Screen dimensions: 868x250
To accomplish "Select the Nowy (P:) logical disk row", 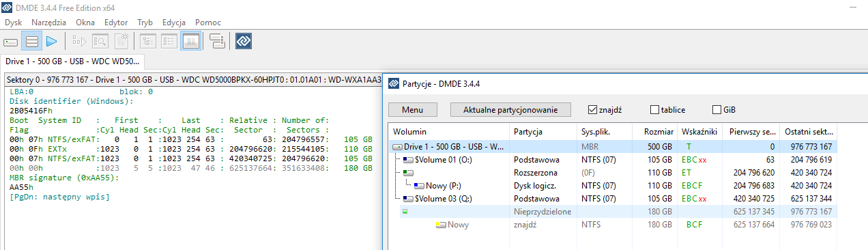I will 613,186.
